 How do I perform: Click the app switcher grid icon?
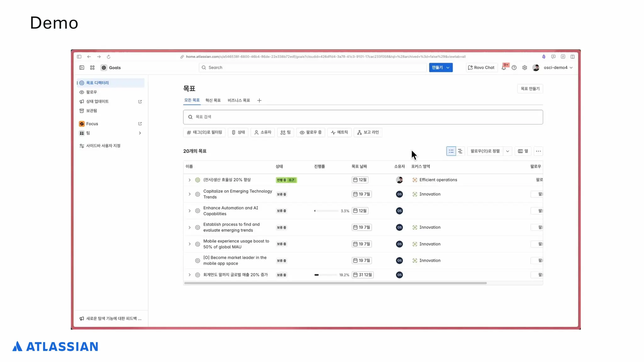pyautogui.click(x=92, y=68)
